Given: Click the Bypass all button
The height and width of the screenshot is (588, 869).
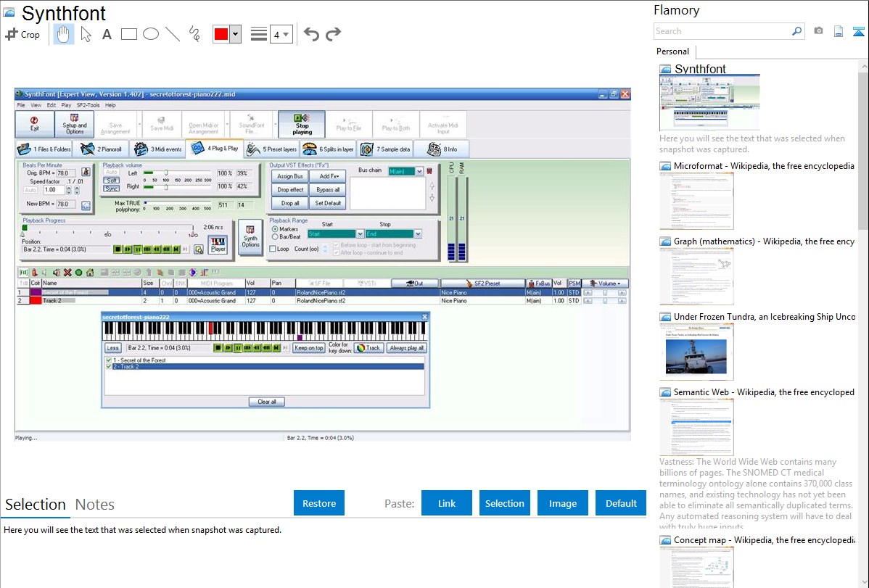Looking at the screenshot, I should pyautogui.click(x=328, y=189).
